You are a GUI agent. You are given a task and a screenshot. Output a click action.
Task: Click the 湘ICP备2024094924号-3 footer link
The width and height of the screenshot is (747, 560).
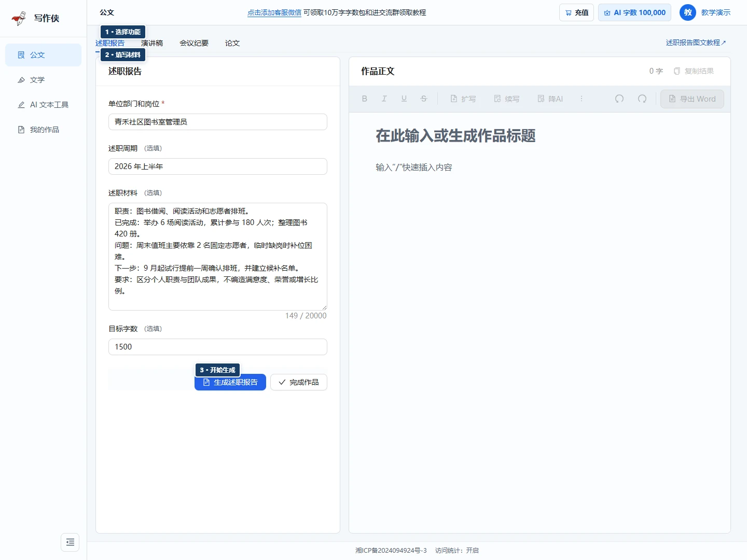tap(391, 551)
